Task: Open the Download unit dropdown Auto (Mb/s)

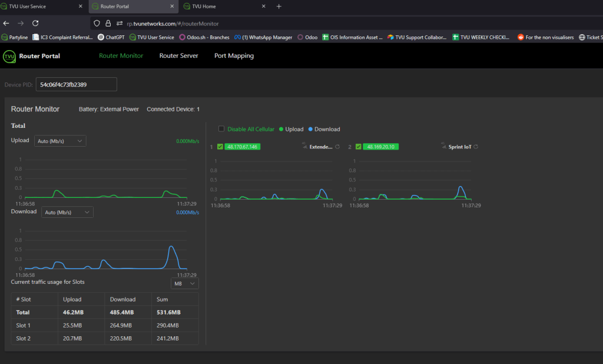Action: click(67, 212)
